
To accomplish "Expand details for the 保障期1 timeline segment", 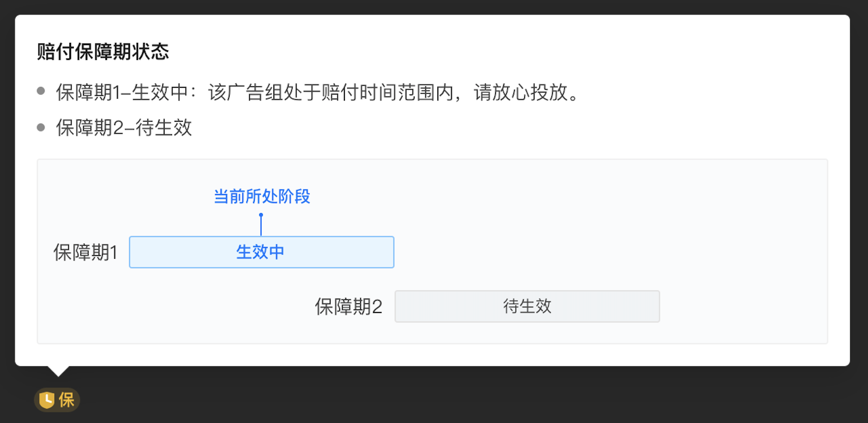I will point(261,252).
